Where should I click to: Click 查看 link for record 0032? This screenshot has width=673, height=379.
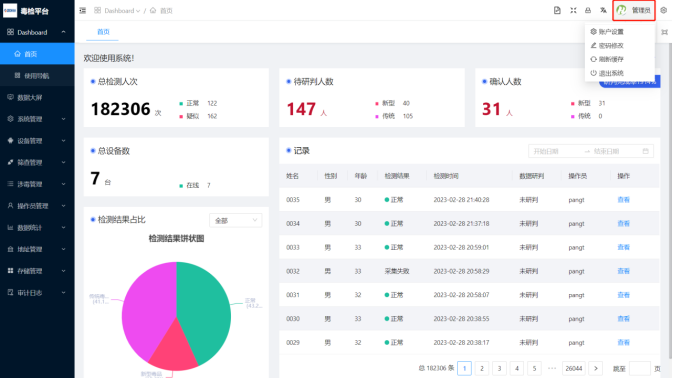click(x=623, y=271)
